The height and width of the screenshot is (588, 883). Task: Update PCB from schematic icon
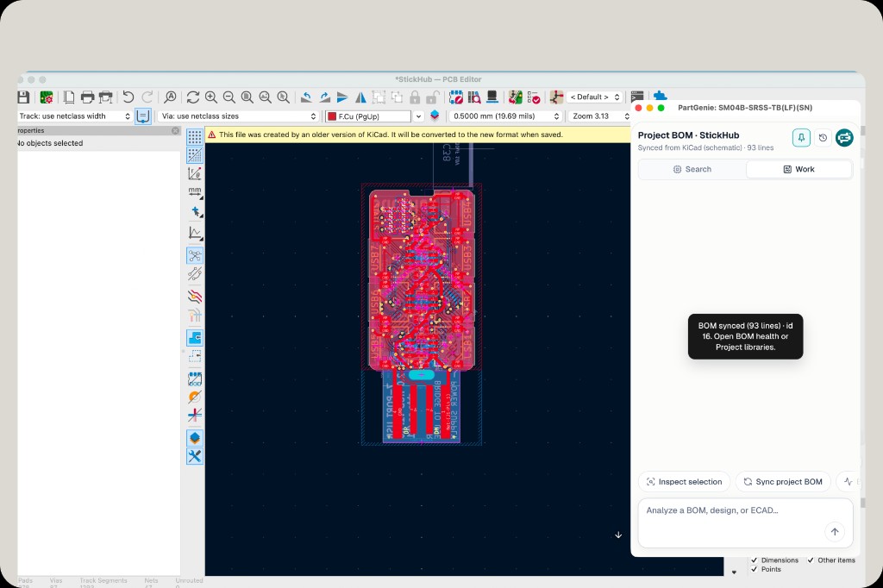(516, 97)
